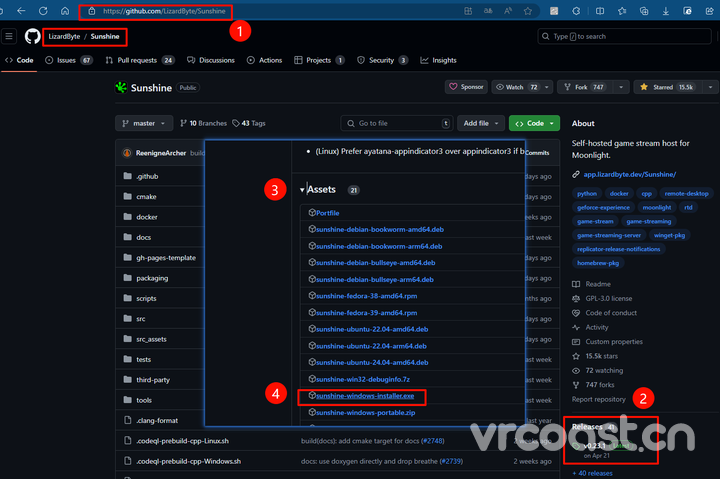
Task: Open browser downloads icon
Action: pyautogui.click(x=665, y=11)
